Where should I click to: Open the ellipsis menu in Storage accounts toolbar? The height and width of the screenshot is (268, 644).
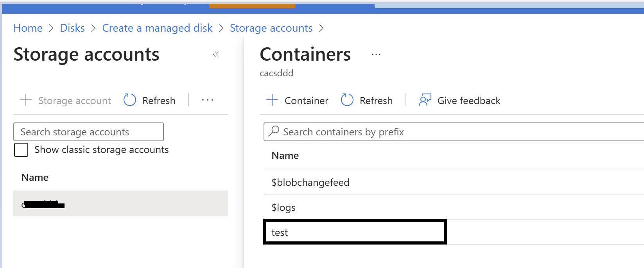pyautogui.click(x=208, y=100)
